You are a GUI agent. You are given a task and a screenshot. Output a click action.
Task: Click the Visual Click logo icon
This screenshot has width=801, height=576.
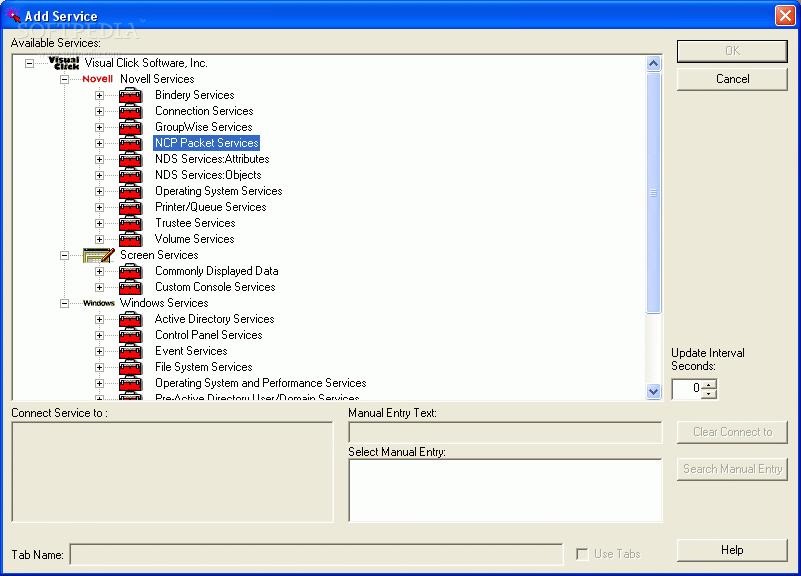64,63
